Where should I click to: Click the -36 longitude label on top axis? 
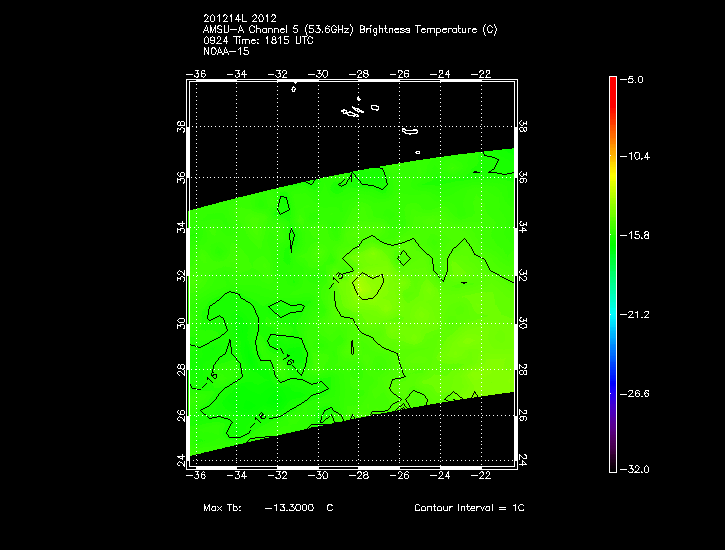[197, 74]
